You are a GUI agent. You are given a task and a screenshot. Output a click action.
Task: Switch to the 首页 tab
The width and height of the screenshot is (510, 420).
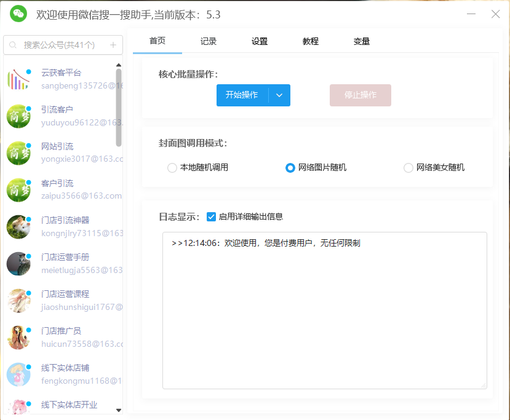tap(157, 41)
